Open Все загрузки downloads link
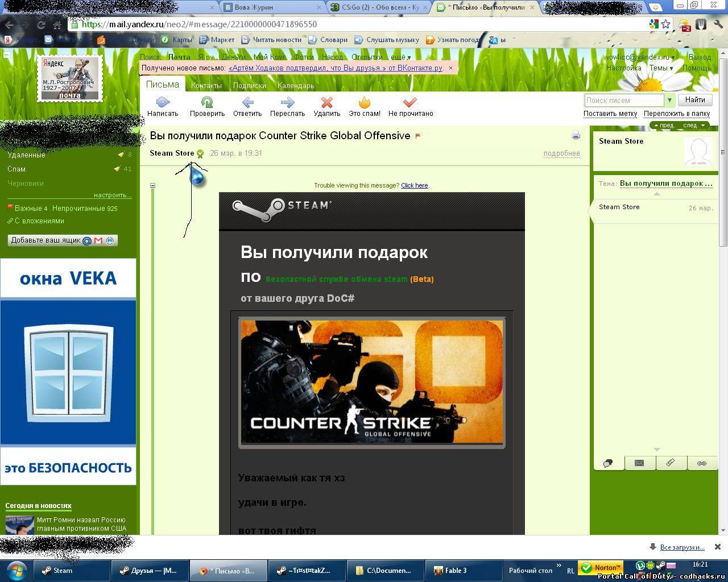728x582 pixels. [x=682, y=547]
